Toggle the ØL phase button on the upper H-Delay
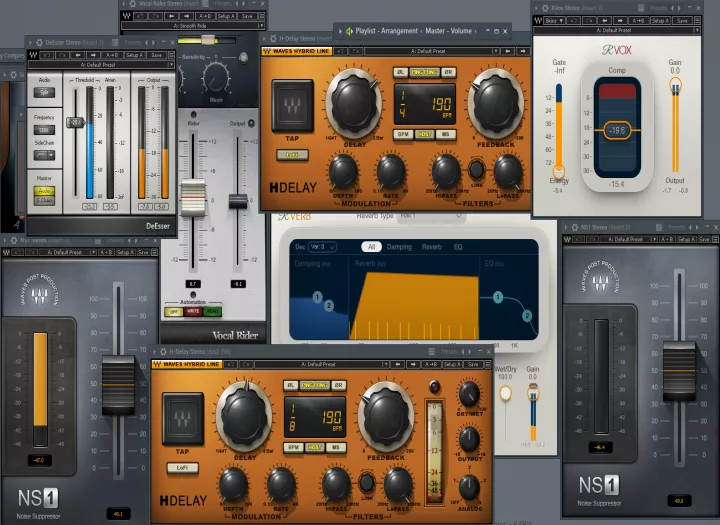720x525 pixels. 400,72
